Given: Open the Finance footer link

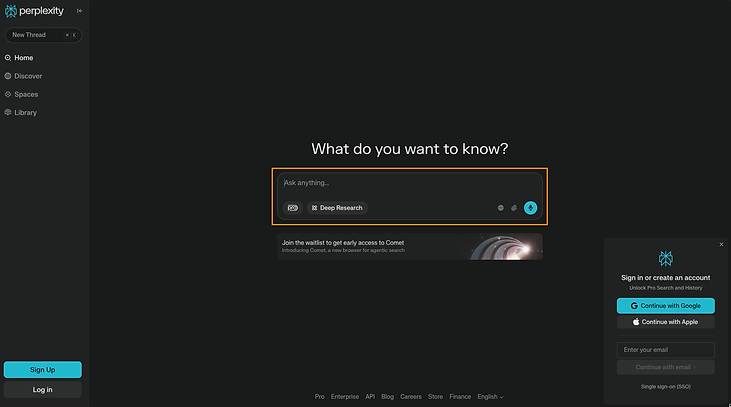Looking at the screenshot, I should [x=460, y=397].
